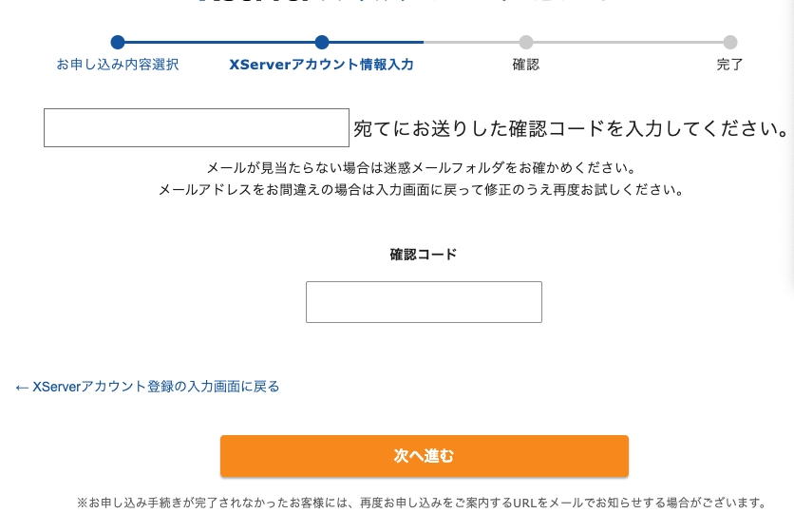
Task: Click the 宛てにお送りした確認コード instruction text
Action: point(570,128)
